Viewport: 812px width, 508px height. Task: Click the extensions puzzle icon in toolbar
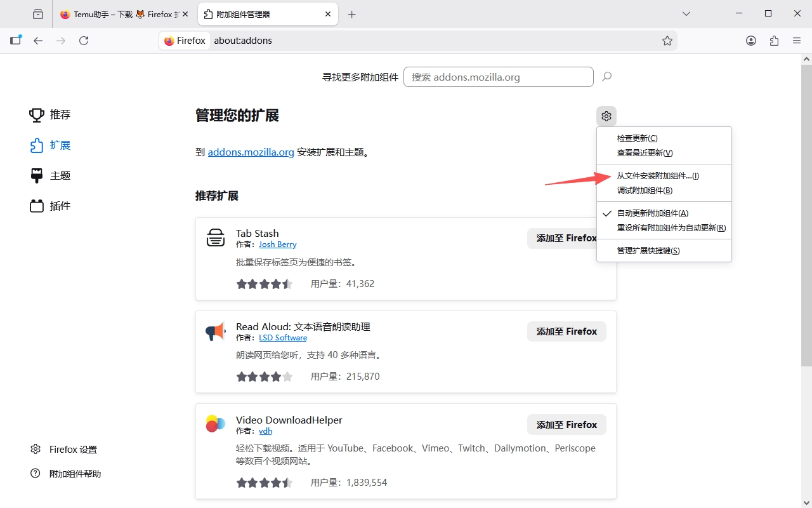(x=773, y=40)
